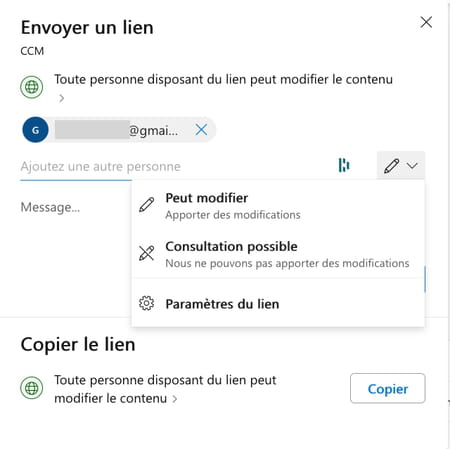Open chevron after 'modifier le contenu' at bottom
This screenshot has width=450, height=449.
tap(175, 399)
